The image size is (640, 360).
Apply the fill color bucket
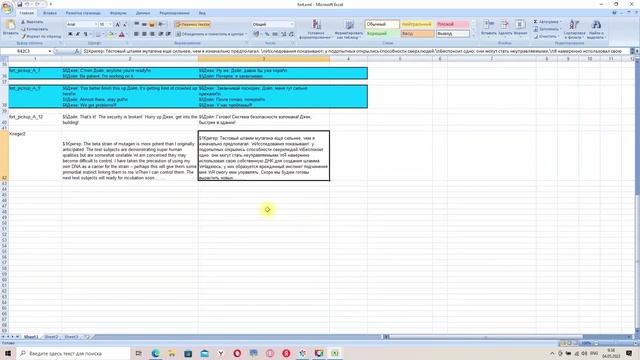[109, 34]
